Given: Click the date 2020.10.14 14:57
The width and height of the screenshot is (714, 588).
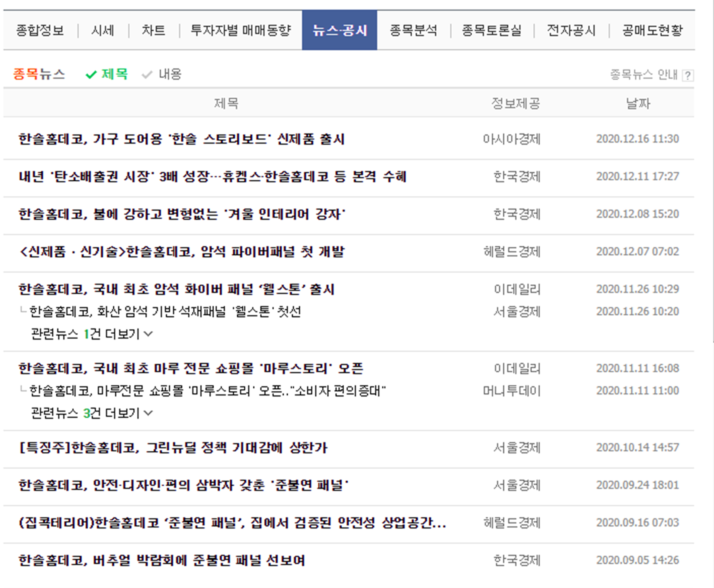Looking at the screenshot, I should (x=638, y=448).
